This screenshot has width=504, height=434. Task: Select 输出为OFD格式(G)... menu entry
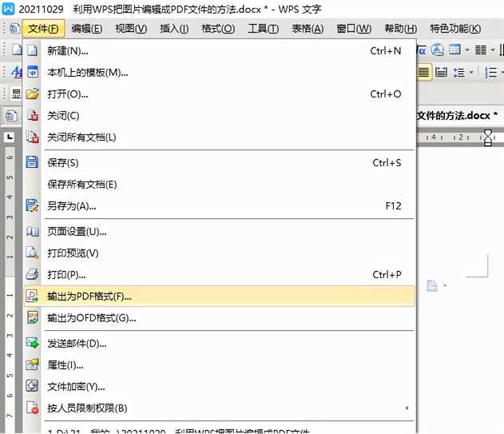pos(92,318)
